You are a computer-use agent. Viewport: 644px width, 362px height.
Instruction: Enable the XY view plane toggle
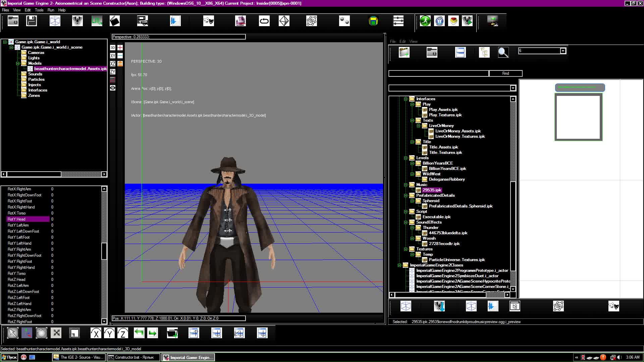[112, 56]
